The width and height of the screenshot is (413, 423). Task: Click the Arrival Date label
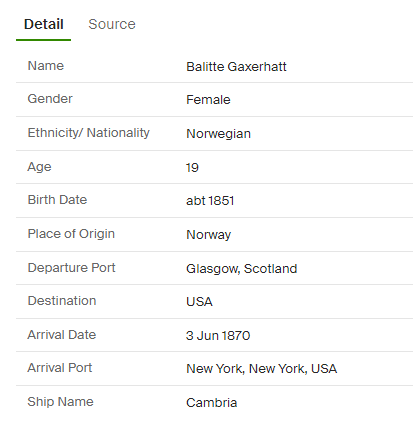point(62,335)
